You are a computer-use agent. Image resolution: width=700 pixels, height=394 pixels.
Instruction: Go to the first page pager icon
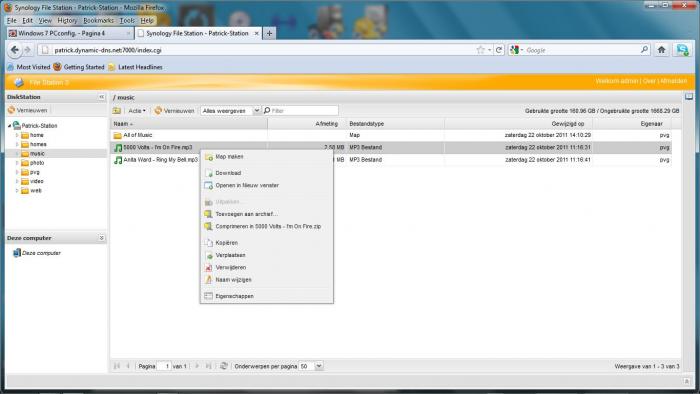tap(117, 366)
